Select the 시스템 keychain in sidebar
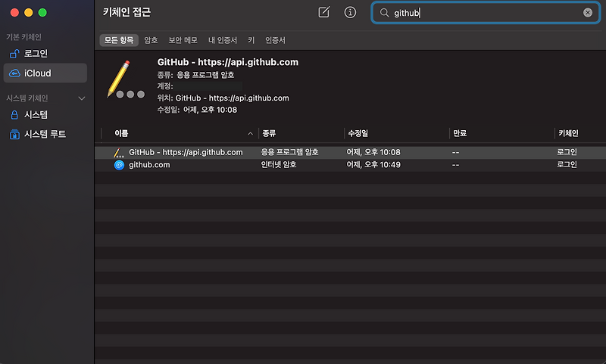Image resolution: width=606 pixels, height=364 pixels. [45, 114]
